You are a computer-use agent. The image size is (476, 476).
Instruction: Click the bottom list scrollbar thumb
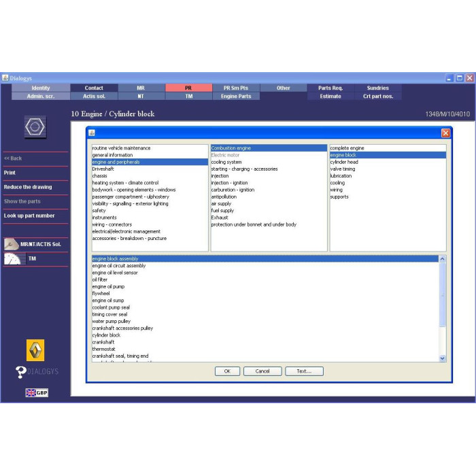click(x=442, y=294)
